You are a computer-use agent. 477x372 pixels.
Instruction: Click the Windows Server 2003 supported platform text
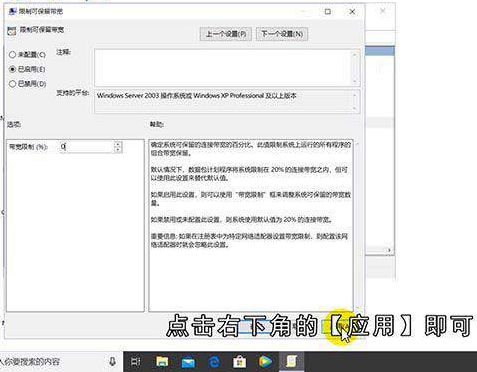[x=196, y=96]
